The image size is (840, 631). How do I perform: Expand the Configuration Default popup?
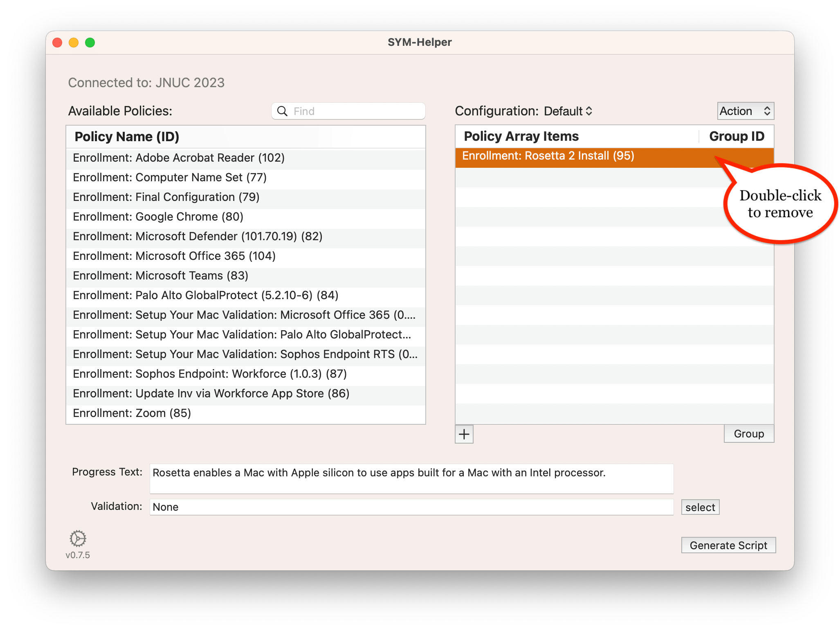click(568, 111)
